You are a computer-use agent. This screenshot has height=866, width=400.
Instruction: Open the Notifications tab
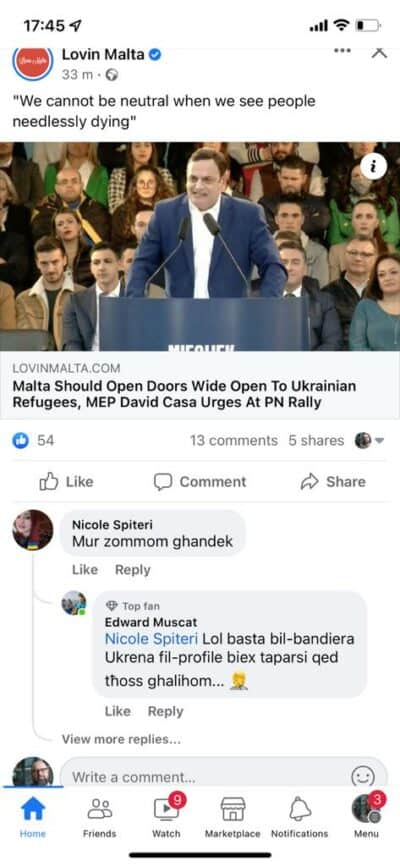click(299, 818)
